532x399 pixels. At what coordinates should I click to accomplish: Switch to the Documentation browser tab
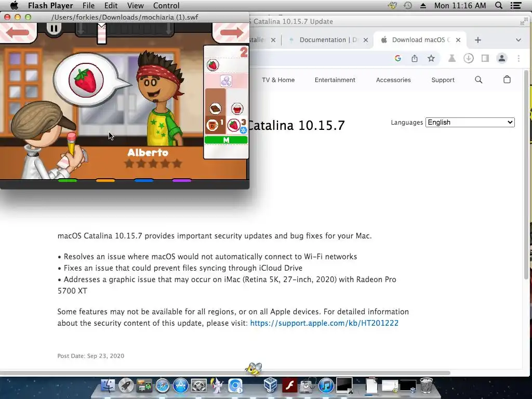(x=328, y=39)
